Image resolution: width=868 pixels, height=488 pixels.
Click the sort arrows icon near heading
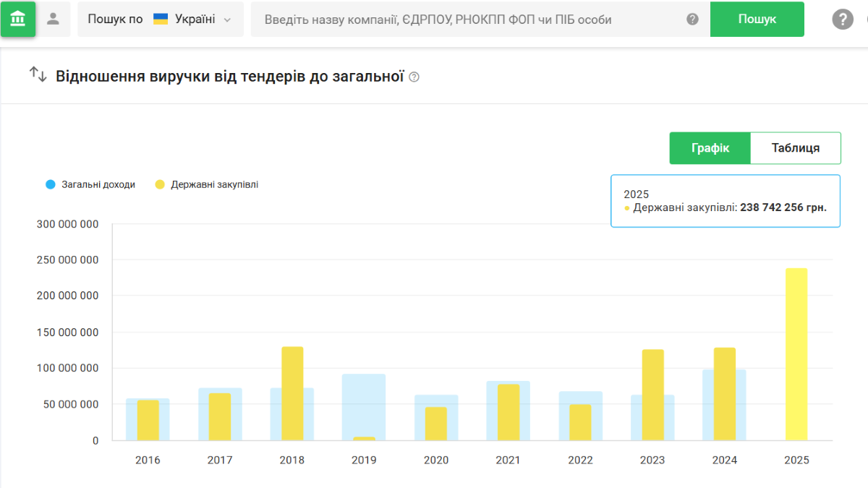click(x=38, y=74)
